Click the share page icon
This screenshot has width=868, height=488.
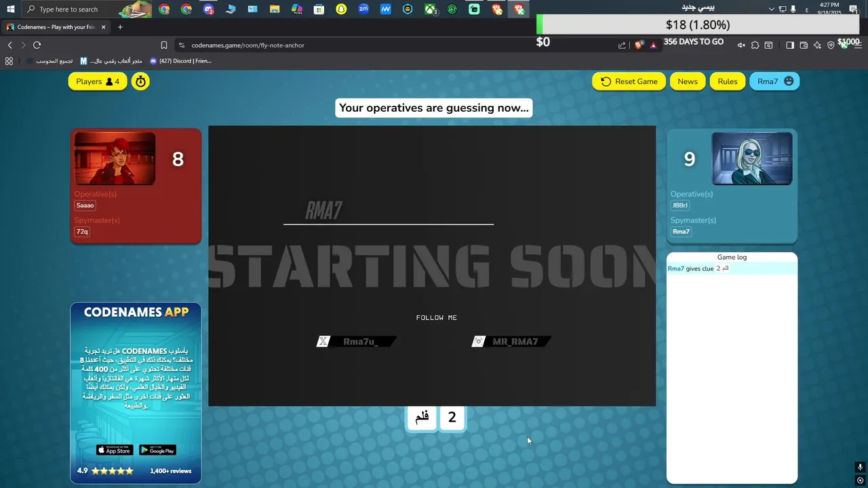[x=622, y=45]
